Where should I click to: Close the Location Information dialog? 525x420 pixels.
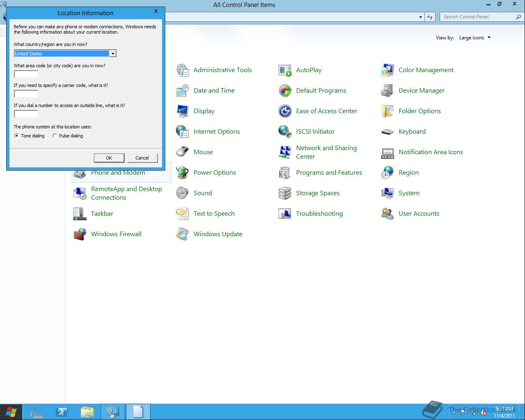(x=156, y=11)
